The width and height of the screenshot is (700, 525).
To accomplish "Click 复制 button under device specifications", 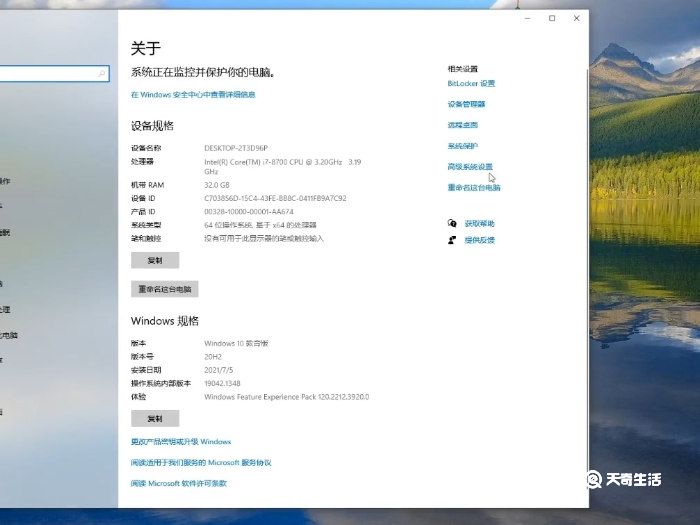I will (x=155, y=260).
